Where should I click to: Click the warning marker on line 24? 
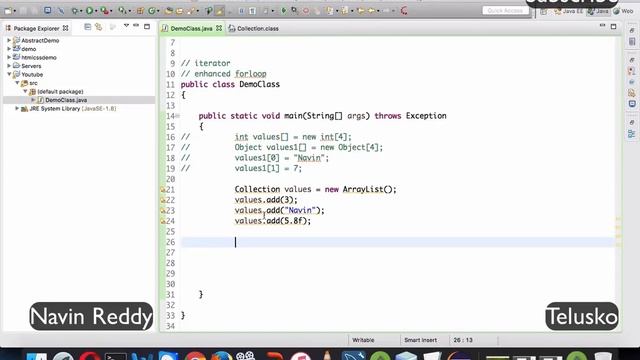point(163,221)
